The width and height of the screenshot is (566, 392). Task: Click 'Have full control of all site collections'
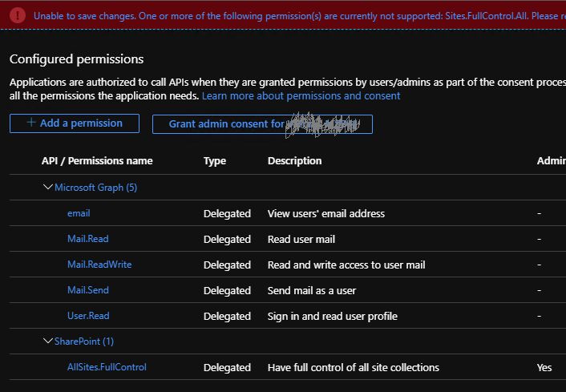click(x=354, y=367)
